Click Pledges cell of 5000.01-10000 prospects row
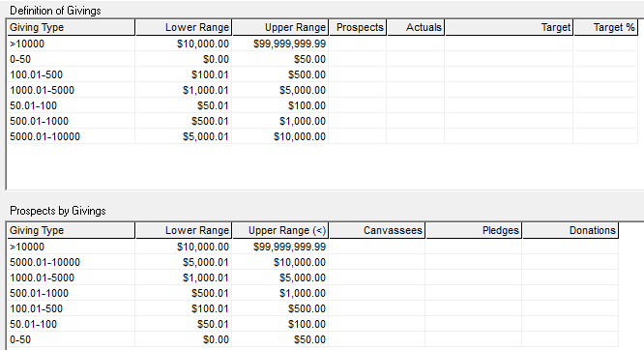 coord(474,262)
